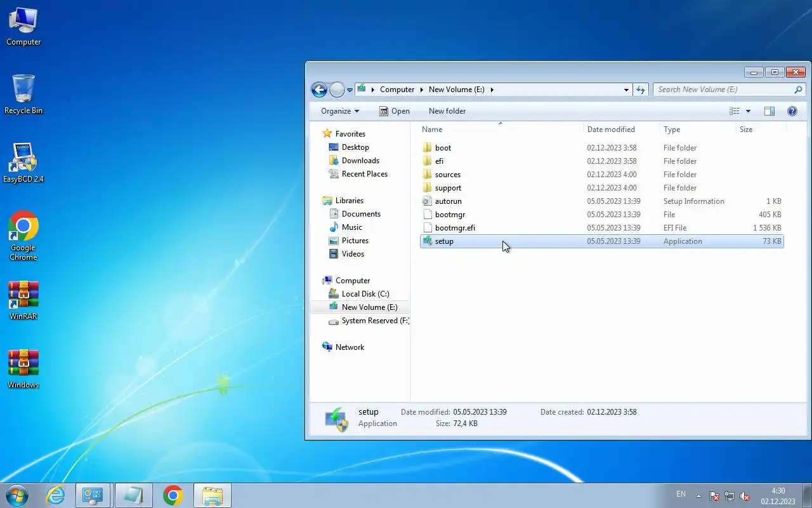Screen dimensions: 812x508
Task: Launch Internet Explorer from the taskbar
Action: (x=56, y=495)
